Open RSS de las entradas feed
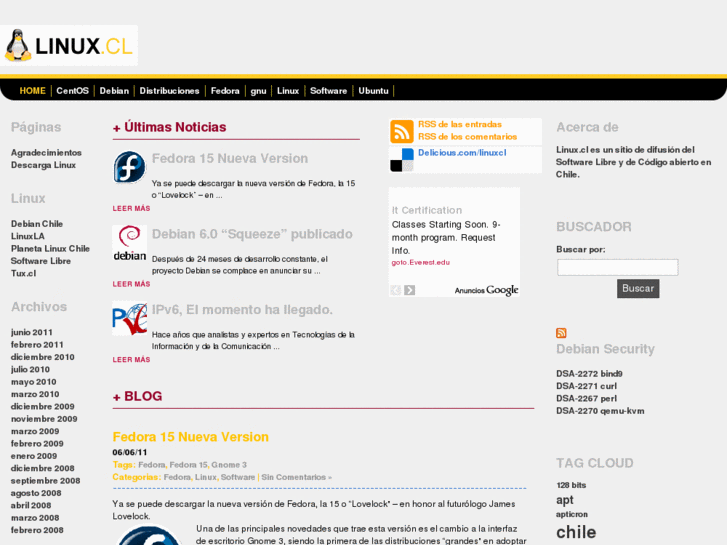Image resolution: width=727 pixels, height=545 pixels. coord(460,124)
